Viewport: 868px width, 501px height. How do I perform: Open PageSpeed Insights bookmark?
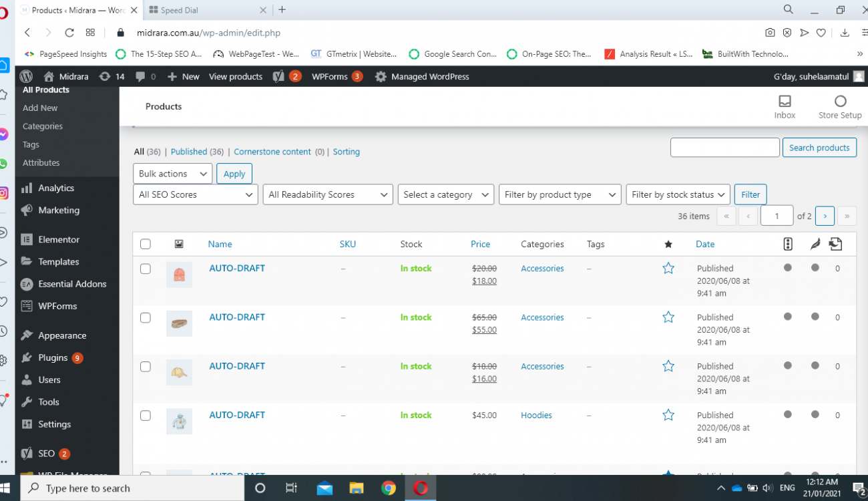click(x=65, y=54)
